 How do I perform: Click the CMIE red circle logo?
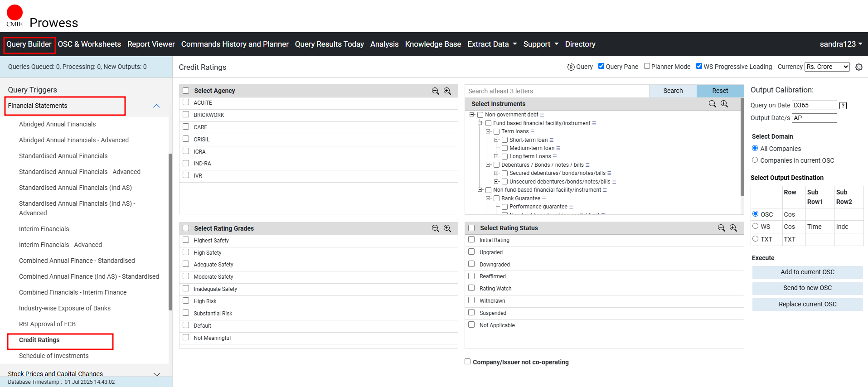click(15, 14)
